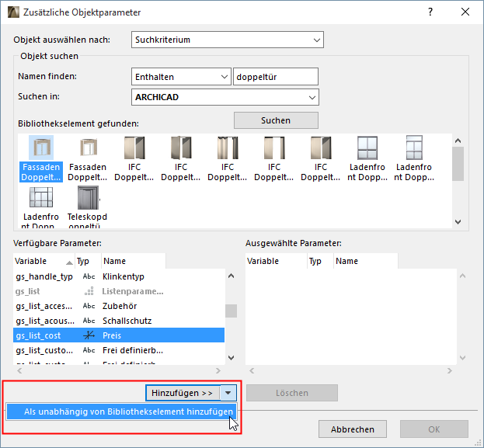Click the OK button
Image resolution: width=484 pixels, height=448 pixels.
434,429
